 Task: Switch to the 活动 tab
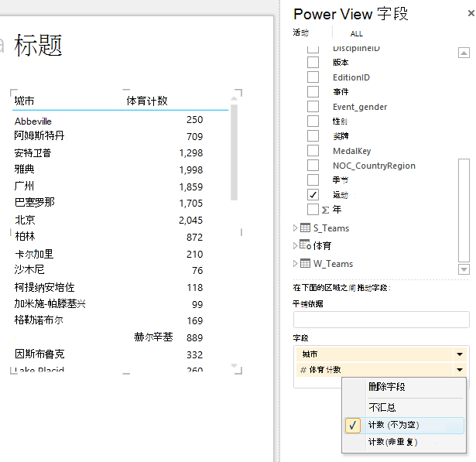click(300, 33)
